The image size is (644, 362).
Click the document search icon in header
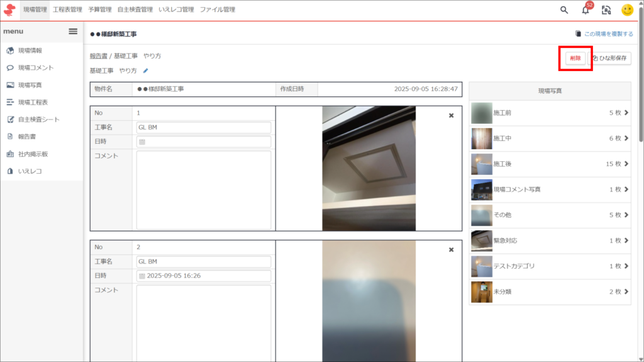click(x=606, y=10)
